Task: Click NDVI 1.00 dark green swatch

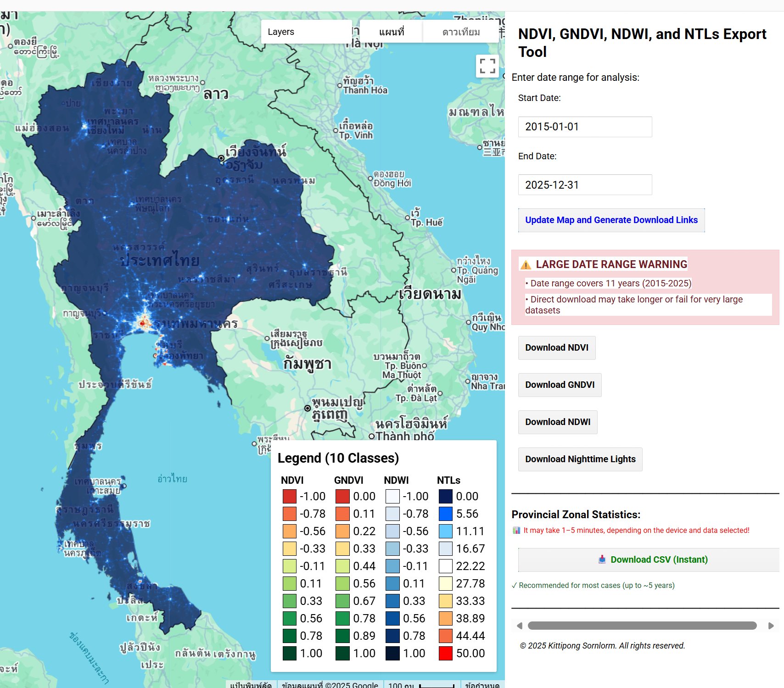Action: (x=290, y=654)
